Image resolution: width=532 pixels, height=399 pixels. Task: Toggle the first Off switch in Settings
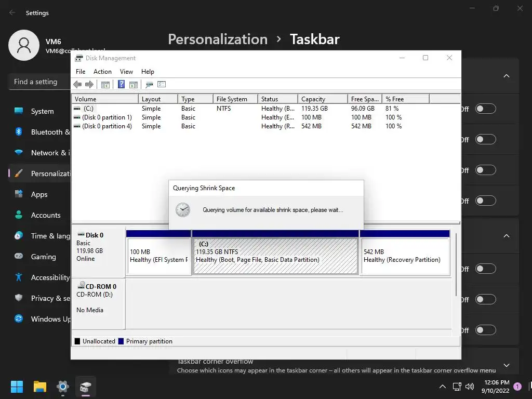click(486, 109)
